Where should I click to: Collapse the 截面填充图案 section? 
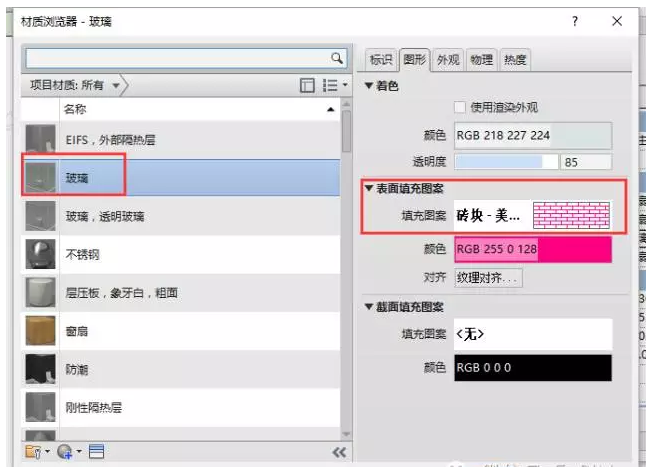369,306
